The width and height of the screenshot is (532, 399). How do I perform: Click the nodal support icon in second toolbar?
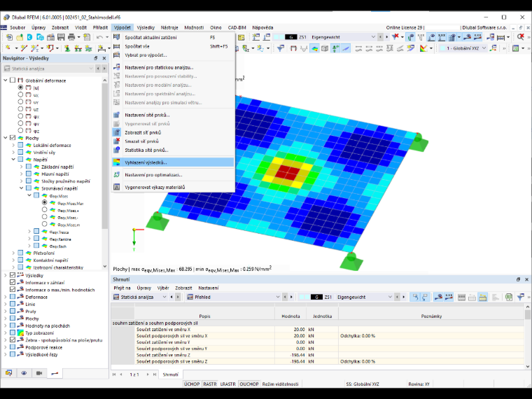(67, 48)
